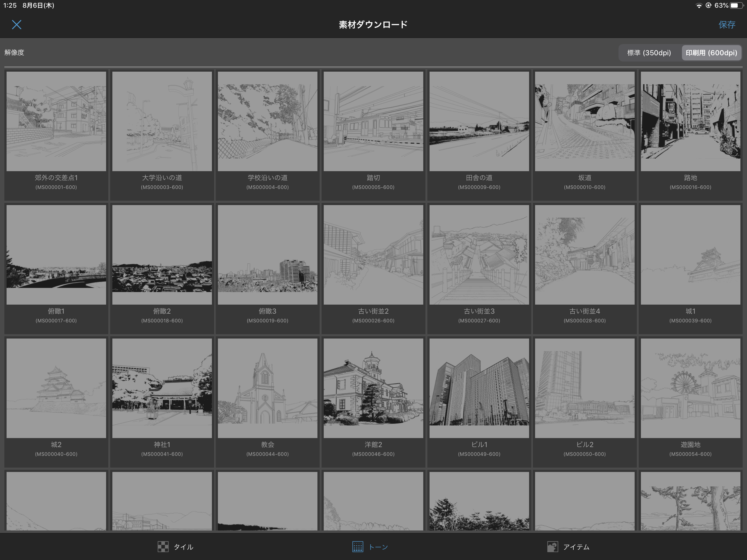Screen dimensions: 747x560
Task: Click the text MS000044-600
Action: tap(267, 454)
